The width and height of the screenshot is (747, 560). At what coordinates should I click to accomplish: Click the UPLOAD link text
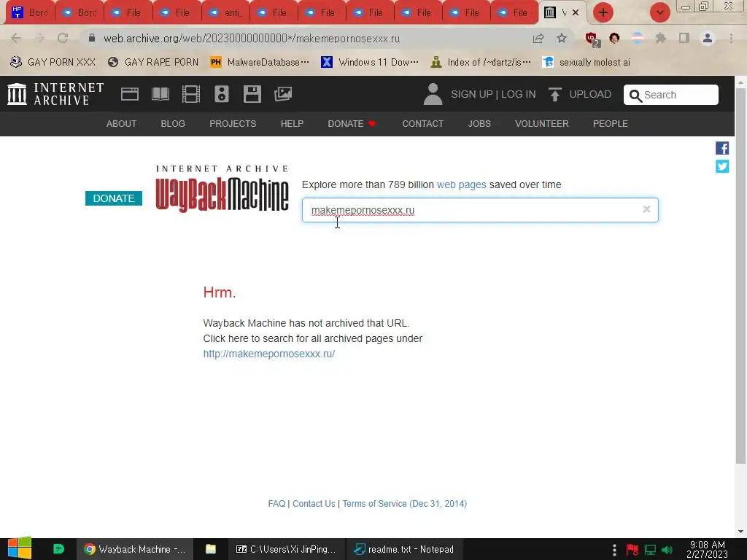coord(590,94)
